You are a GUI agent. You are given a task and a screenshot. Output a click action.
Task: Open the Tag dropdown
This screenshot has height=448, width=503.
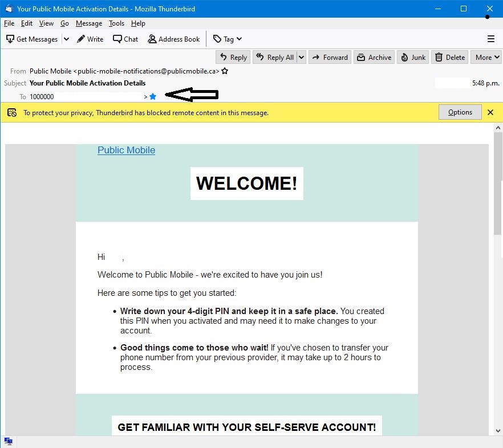pyautogui.click(x=228, y=39)
